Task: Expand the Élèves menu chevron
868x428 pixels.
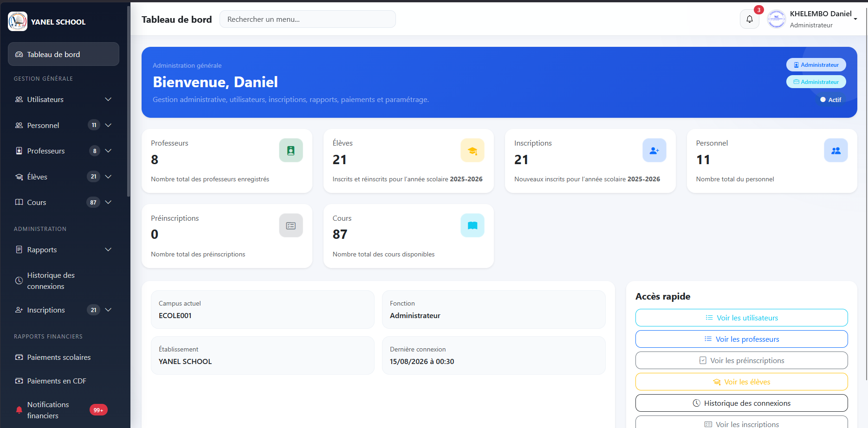Action: (108, 177)
